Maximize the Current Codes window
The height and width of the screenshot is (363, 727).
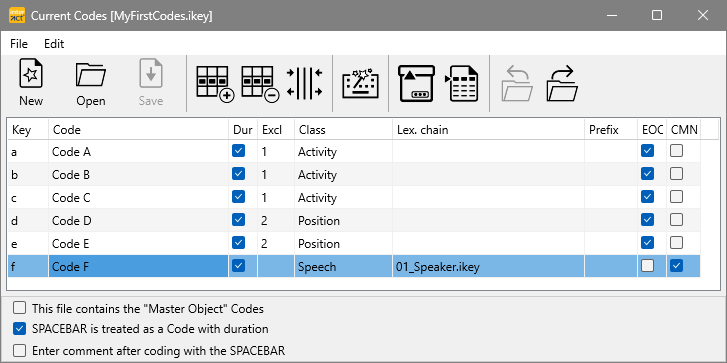click(x=657, y=15)
